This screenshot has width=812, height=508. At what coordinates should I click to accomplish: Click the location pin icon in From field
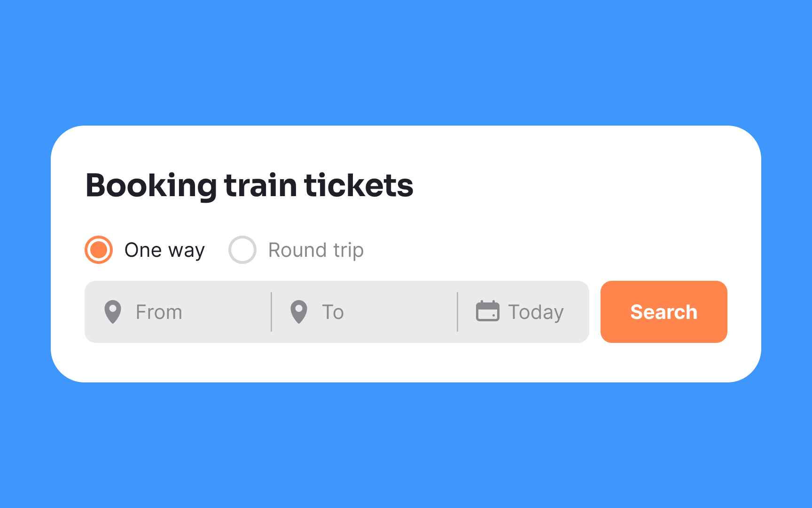tap(113, 311)
